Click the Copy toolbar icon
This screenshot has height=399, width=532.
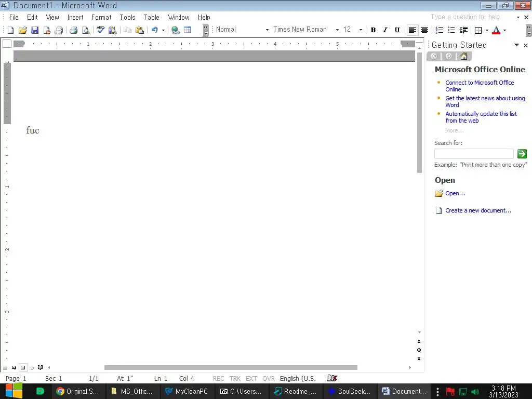pos(128,30)
